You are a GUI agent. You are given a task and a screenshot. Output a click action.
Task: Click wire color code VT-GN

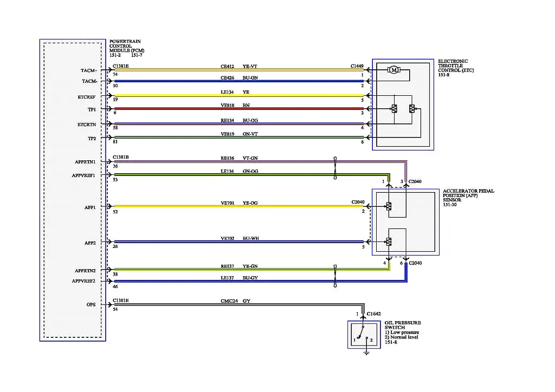[250, 158]
